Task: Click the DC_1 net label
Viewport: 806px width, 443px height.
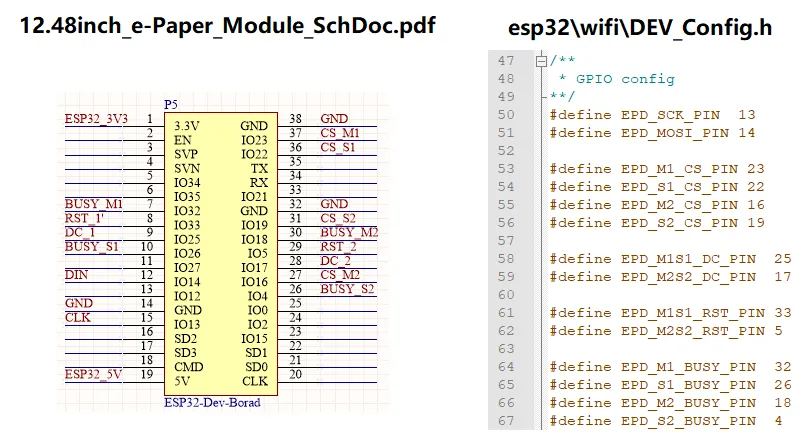Action: pos(80,232)
